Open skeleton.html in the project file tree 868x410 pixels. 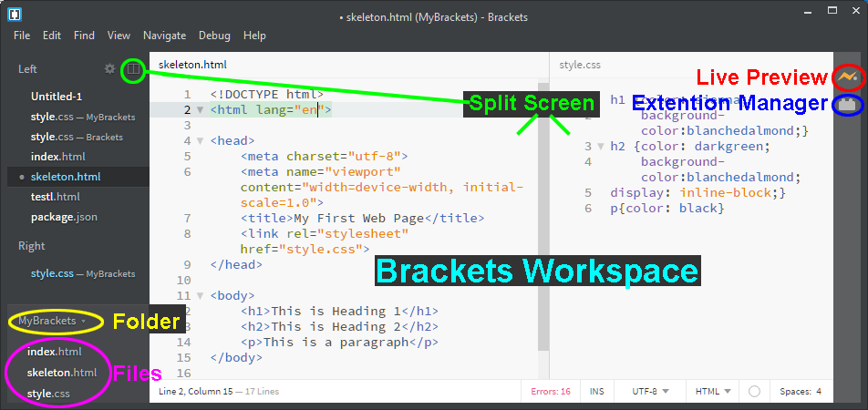[x=62, y=373]
